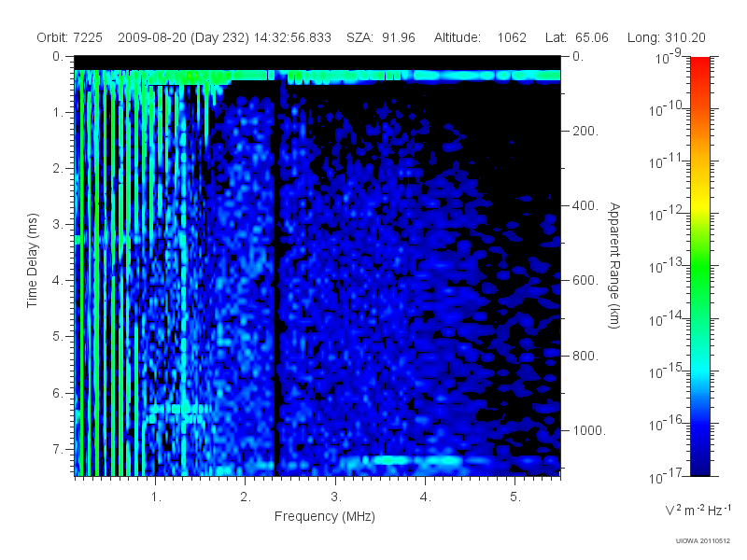The image size is (747, 560).
Task: Click the V² m⁻² Hz⁻¹ units label
Action: pos(698,510)
